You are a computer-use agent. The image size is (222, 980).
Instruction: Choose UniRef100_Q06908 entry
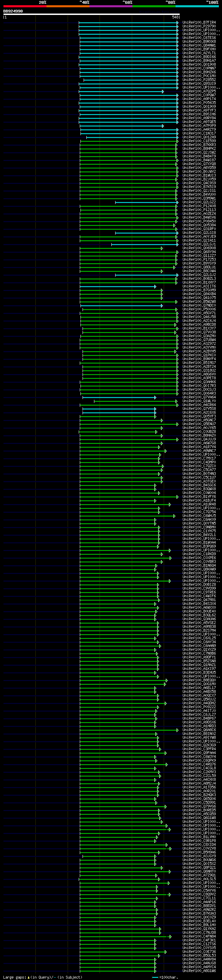(x=199, y=248)
